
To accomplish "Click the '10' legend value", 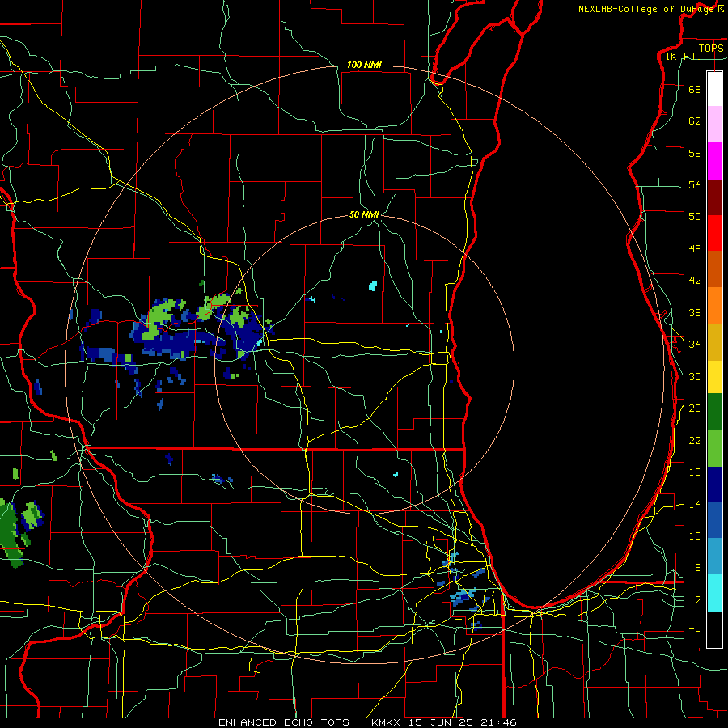I will click(x=695, y=535).
